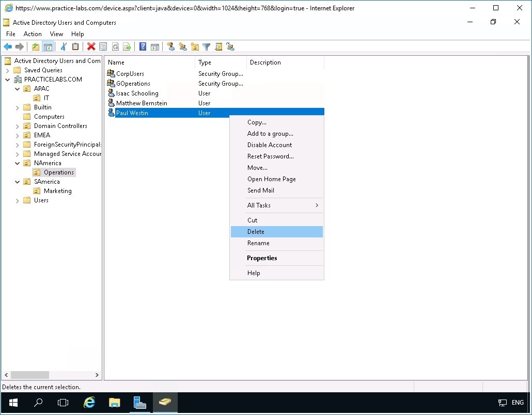The height and width of the screenshot is (415, 532).
Task: Choose Cut from the context menu
Action: pyautogui.click(x=276, y=220)
